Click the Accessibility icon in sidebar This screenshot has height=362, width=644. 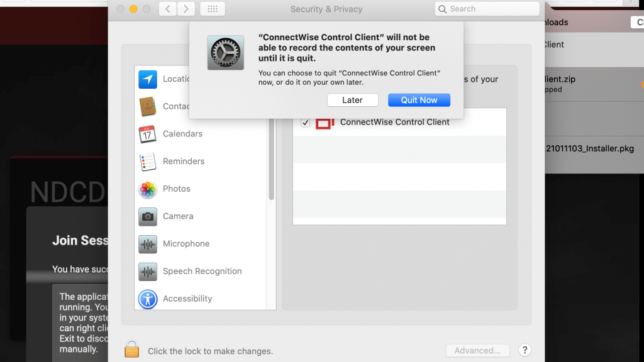[148, 299]
